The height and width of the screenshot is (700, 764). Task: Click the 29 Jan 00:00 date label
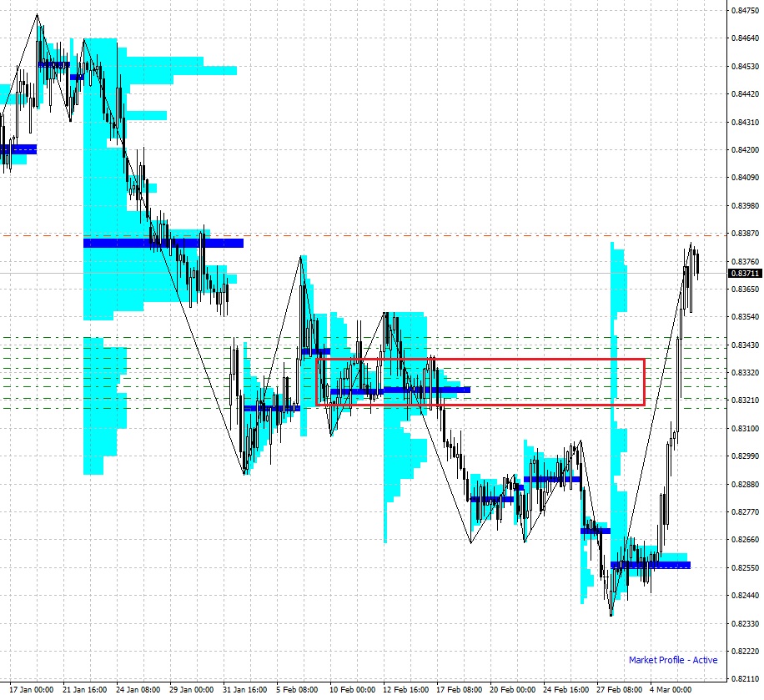pyautogui.click(x=192, y=690)
